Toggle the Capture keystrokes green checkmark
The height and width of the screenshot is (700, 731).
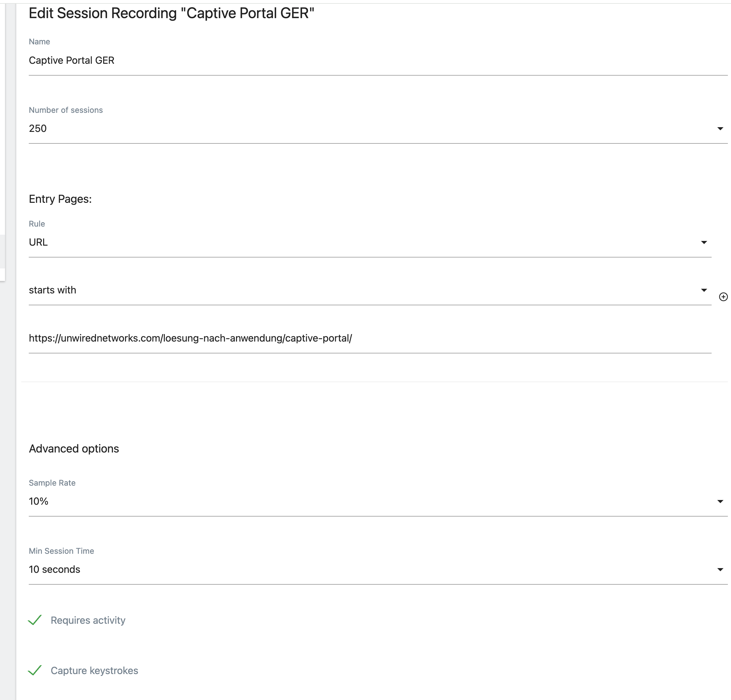pyautogui.click(x=35, y=670)
